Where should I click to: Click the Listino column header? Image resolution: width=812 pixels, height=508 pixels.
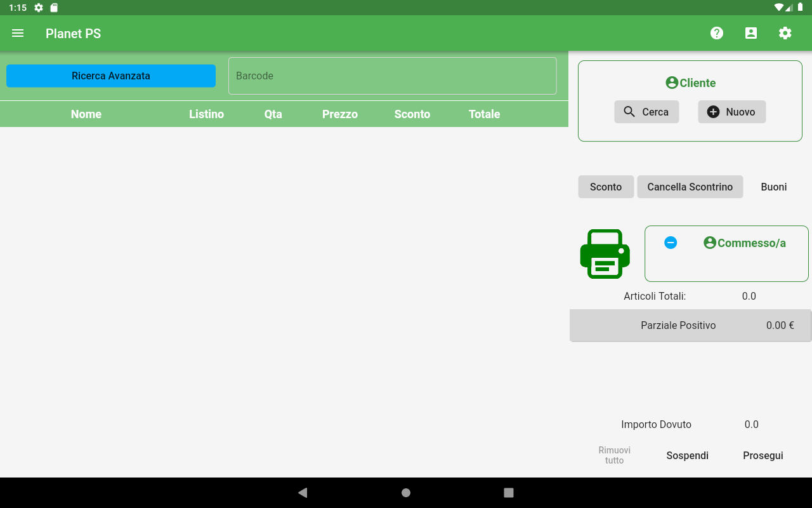point(207,114)
